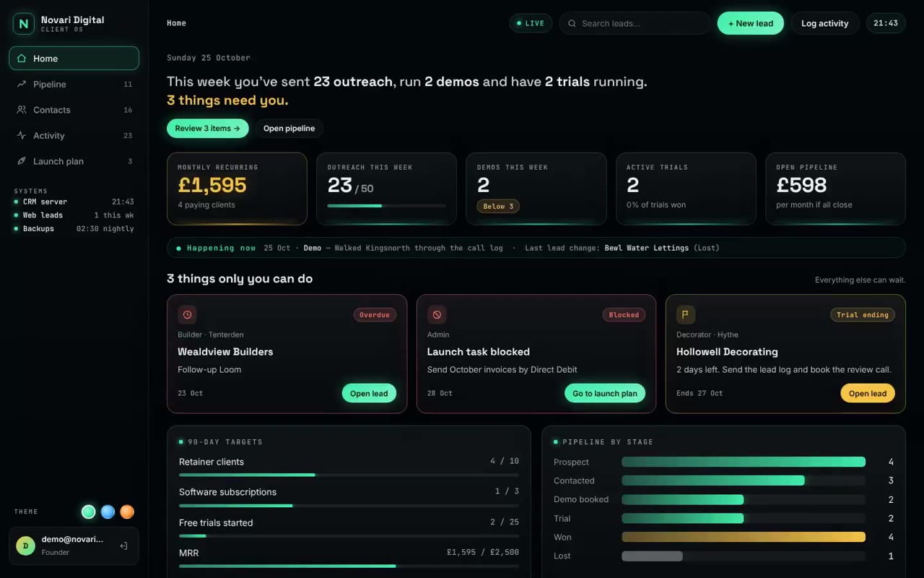Click the Overdue badge

pyautogui.click(x=375, y=315)
